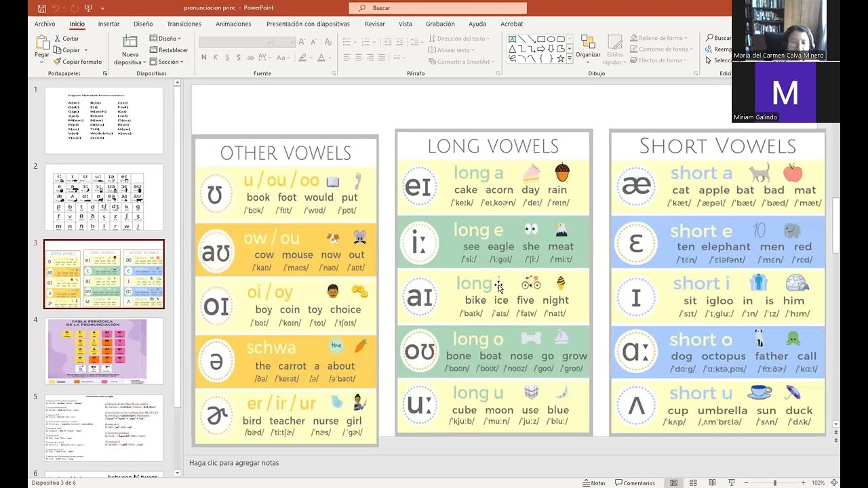Viewport: 868px width, 488px height.
Task: Adjust the zoom slider handle
Action: 774,483
